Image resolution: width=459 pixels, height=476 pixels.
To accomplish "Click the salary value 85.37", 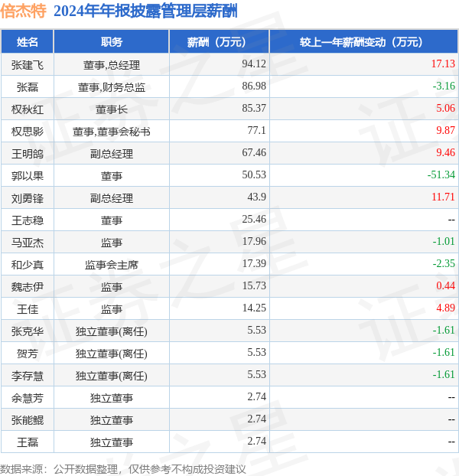I will coord(254,108).
